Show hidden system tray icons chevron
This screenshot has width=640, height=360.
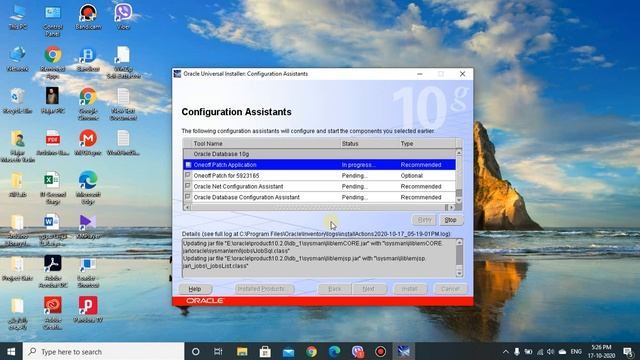pos(506,351)
